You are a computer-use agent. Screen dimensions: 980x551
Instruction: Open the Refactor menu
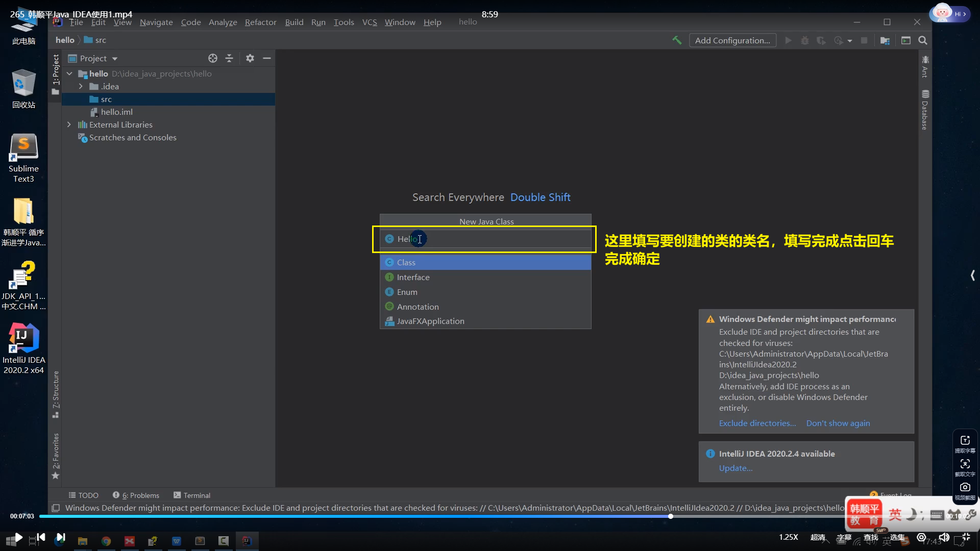coord(260,22)
